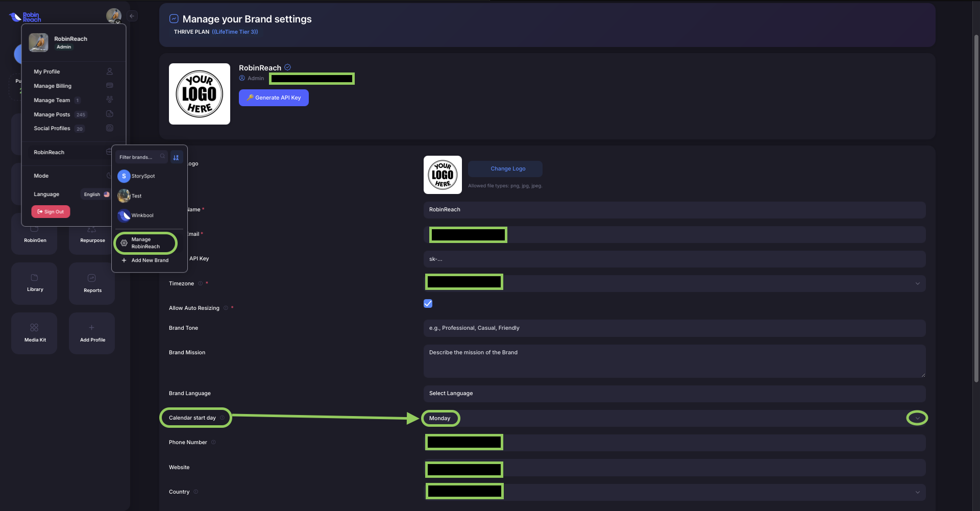Click the Brand Mission text area
The image size is (980, 511).
pos(674,361)
